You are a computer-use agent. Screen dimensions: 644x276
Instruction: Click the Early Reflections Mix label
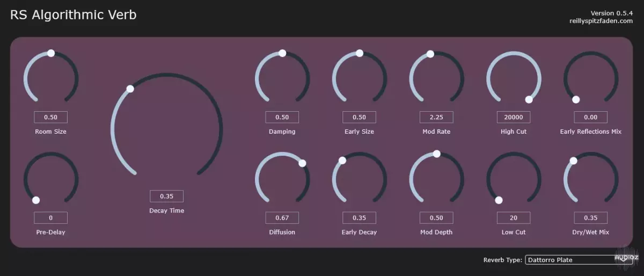(590, 132)
